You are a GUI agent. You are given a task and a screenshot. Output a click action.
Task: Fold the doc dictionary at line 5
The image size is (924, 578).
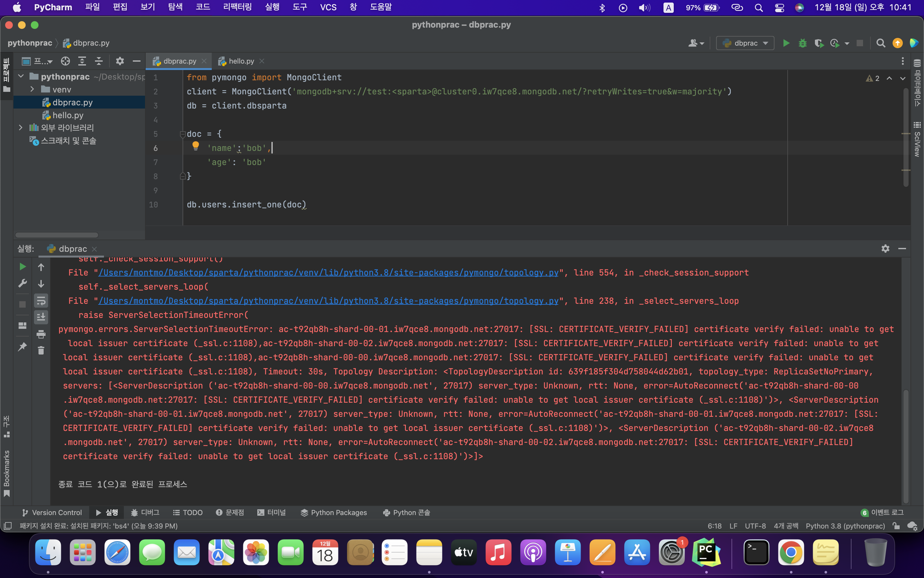[183, 134]
